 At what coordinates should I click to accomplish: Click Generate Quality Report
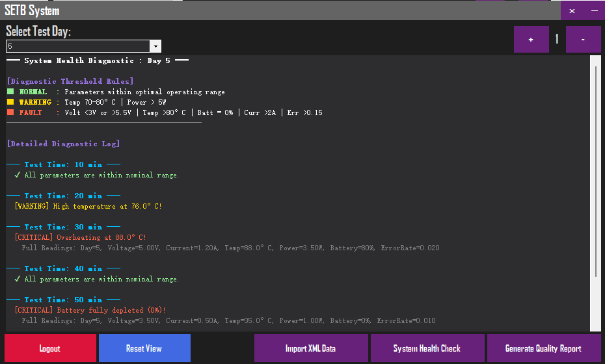pos(544,348)
